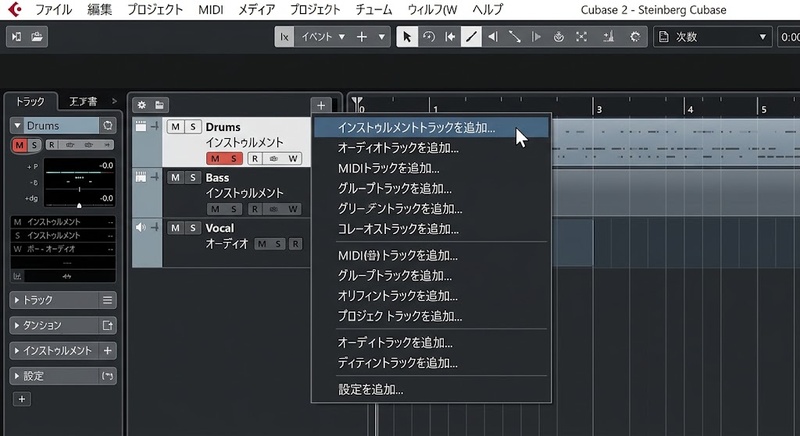Toggle red Mute button in Drums inspector
This screenshot has height=436, width=800.
[x=19, y=145]
